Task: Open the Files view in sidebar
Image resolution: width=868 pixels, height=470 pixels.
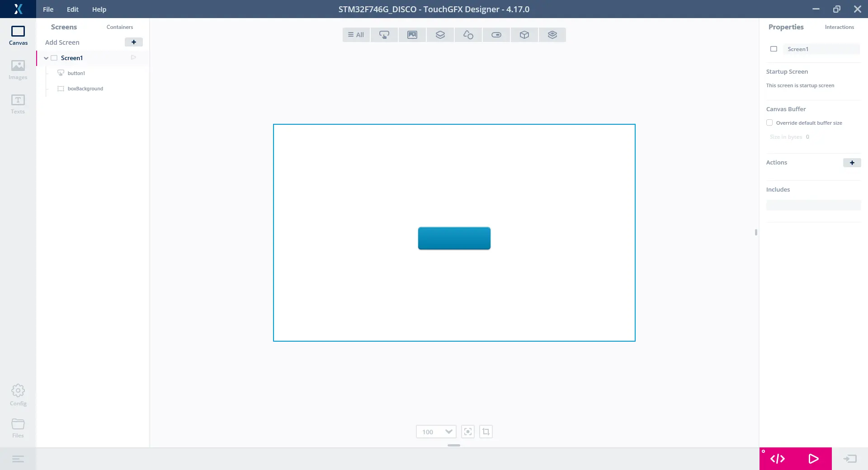Action: coord(18,428)
